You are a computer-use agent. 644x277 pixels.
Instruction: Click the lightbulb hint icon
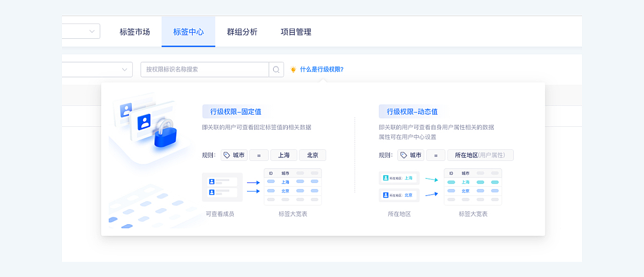(x=293, y=69)
